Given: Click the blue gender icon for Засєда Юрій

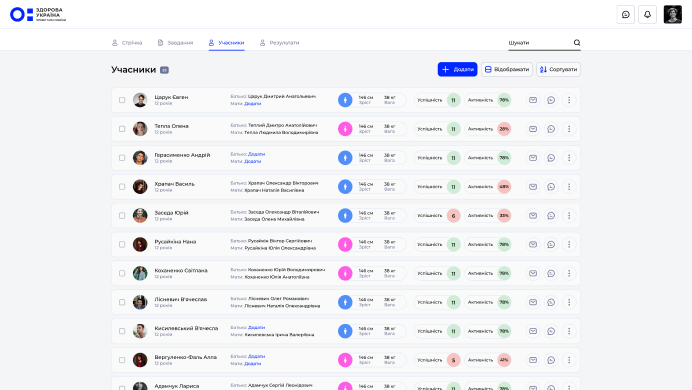Looking at the screenshot, I should click(345, 216).
